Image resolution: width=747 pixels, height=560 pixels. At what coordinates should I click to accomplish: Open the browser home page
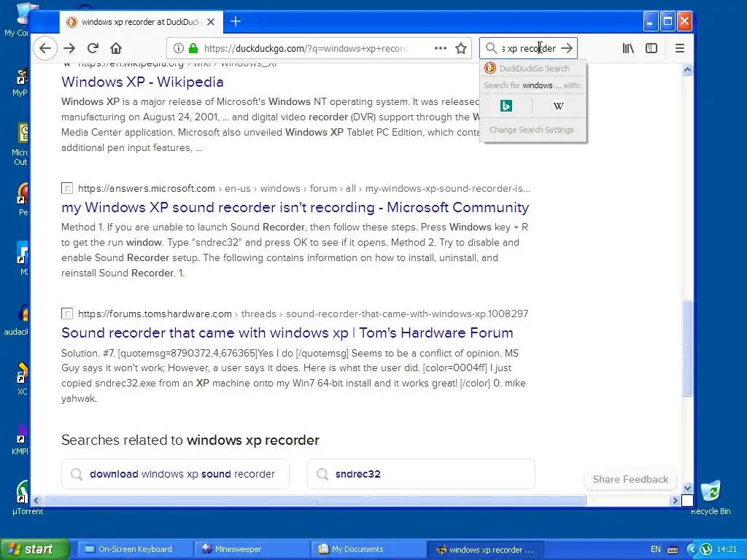[116, 48]
